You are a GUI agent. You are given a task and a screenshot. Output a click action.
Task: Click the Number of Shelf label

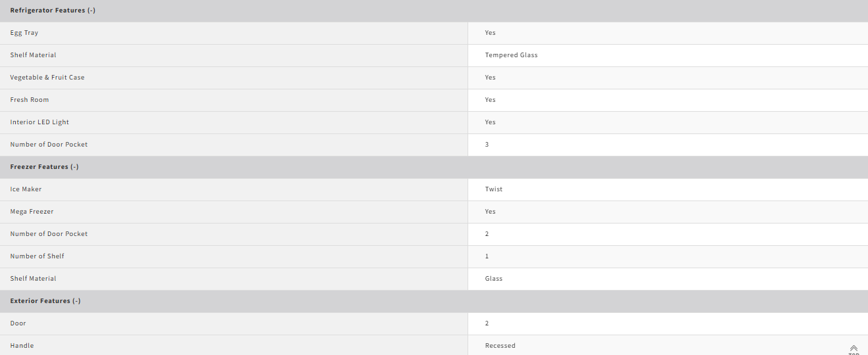[x=37, y=256]
